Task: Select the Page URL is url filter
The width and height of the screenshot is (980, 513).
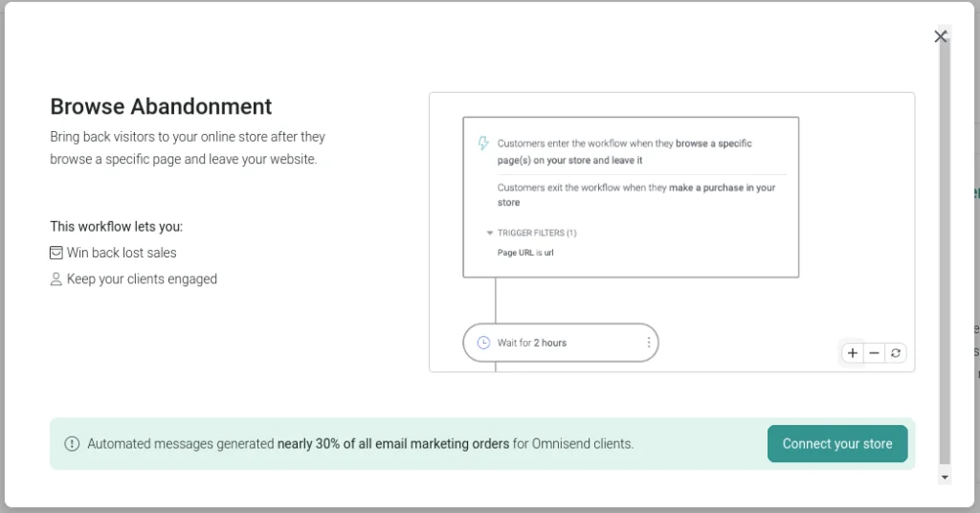Action: (x=525, y=252)
